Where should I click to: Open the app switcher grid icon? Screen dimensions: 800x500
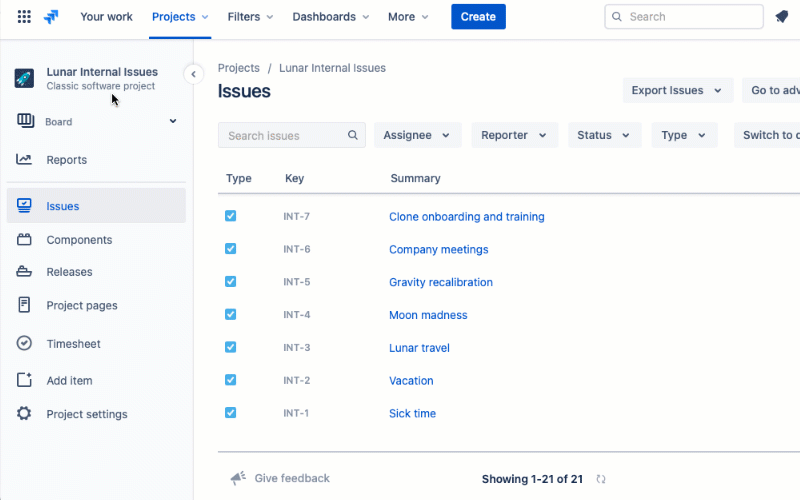pos(24,17)
